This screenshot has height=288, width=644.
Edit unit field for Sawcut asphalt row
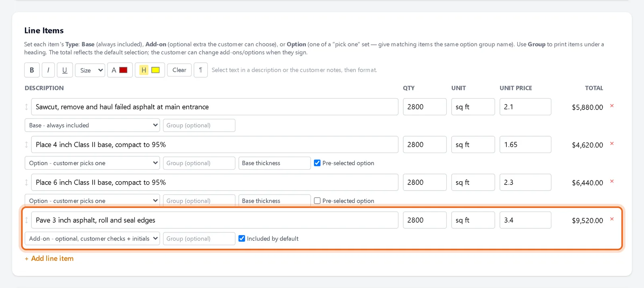(473, 107)
